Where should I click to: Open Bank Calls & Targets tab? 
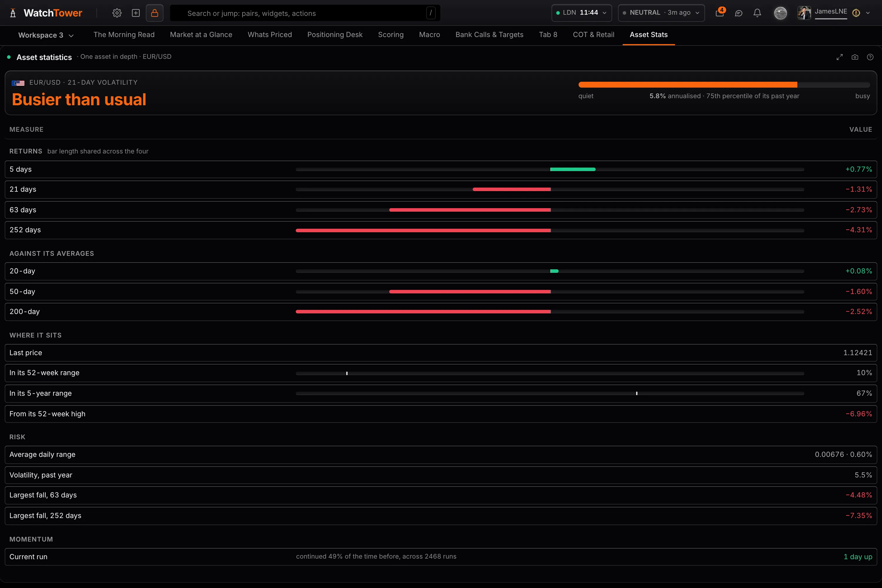pyautogui.click(x=490, y=35)
